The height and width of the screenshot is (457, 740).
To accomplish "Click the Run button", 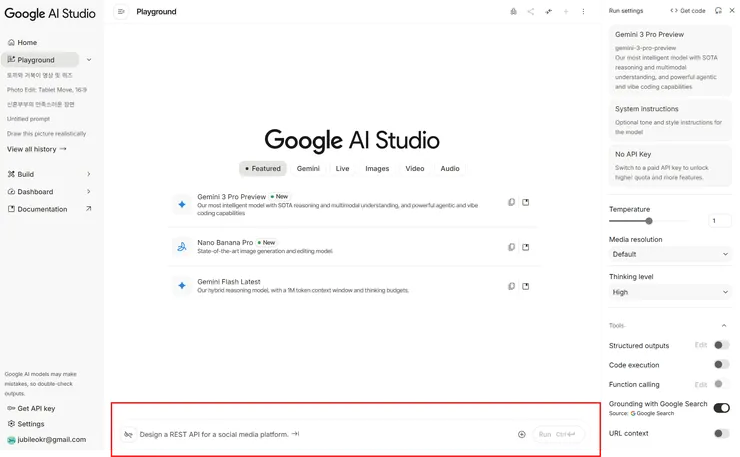I will click(557, 434).
